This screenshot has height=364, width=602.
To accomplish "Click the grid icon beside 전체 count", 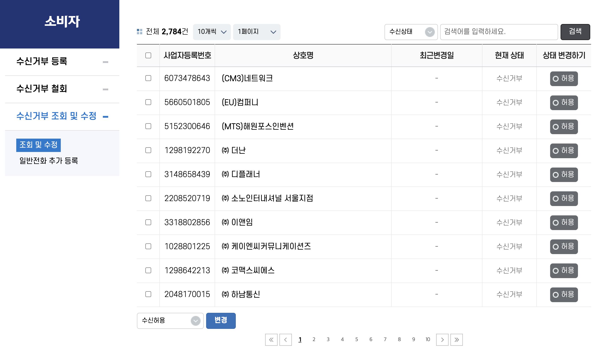I will (x=140, y=32).
